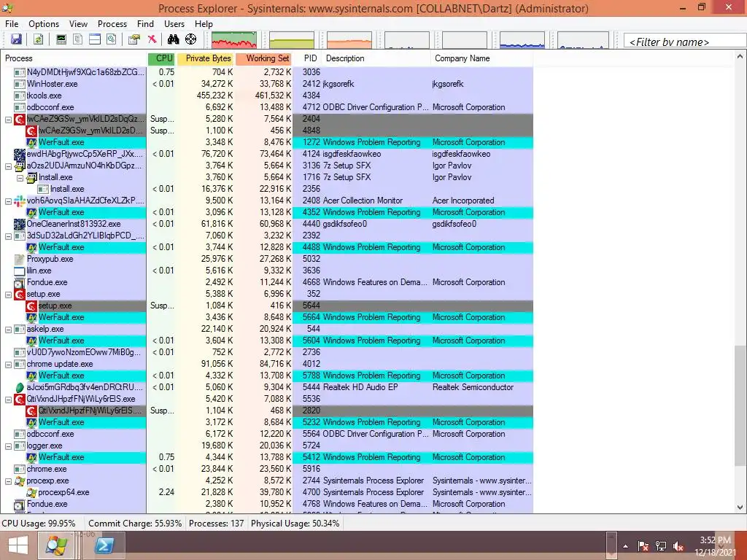Open the Options menu

43,24
